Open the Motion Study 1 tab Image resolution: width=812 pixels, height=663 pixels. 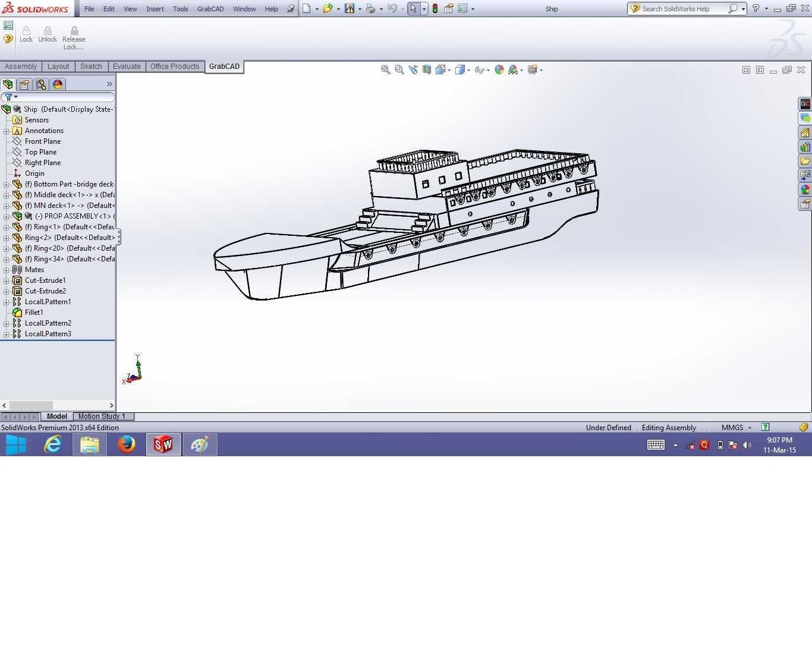pyautogui.click(x=102, y=416)
